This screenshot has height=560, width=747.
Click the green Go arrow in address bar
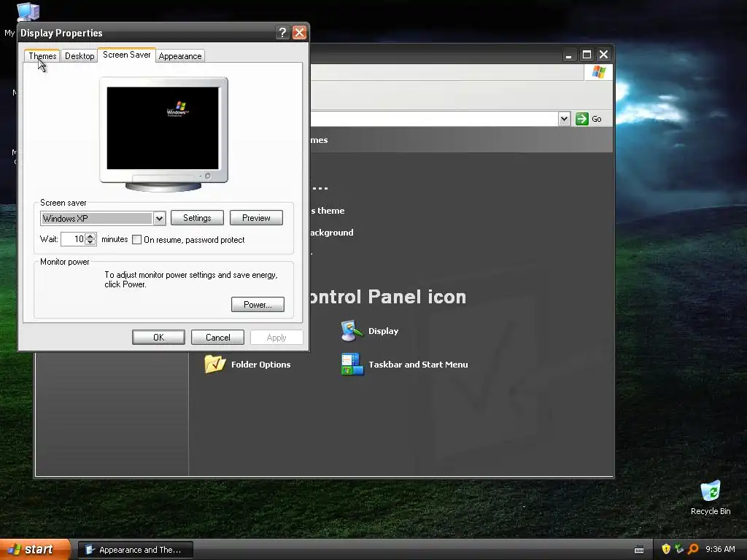coord(581,119)
